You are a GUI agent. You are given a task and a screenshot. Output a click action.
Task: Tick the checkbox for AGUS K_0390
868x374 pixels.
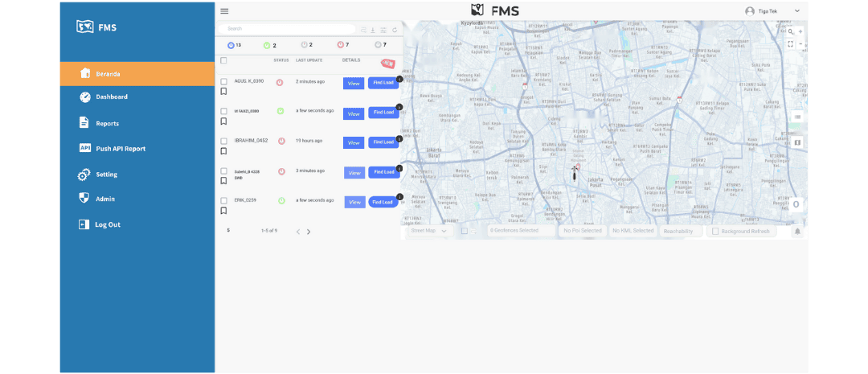[x=224, y=82]
